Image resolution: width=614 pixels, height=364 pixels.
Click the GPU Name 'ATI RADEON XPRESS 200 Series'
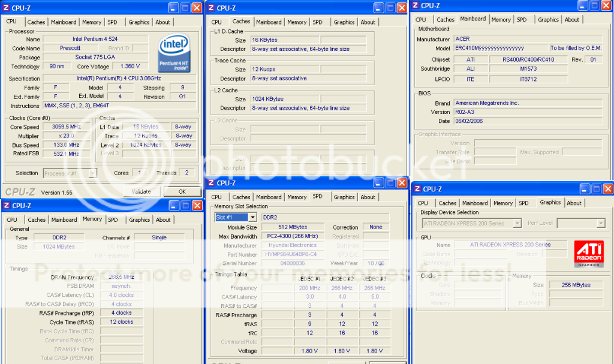click(x=510, y=245)
